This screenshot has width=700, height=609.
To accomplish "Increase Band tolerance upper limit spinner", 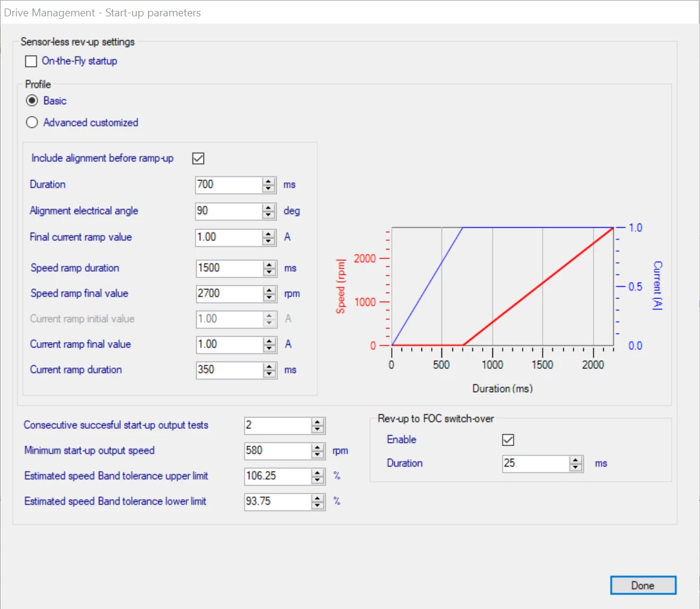I will [x=317, y=473].
